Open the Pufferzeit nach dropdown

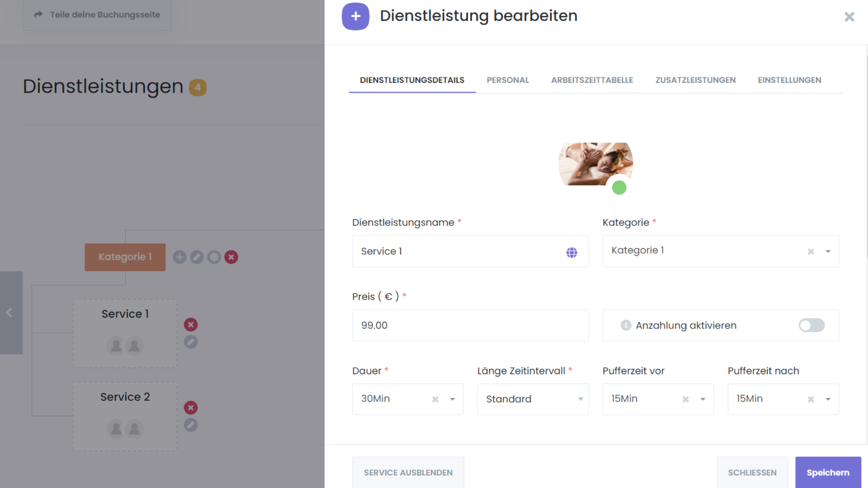click(x=828, y=399)
